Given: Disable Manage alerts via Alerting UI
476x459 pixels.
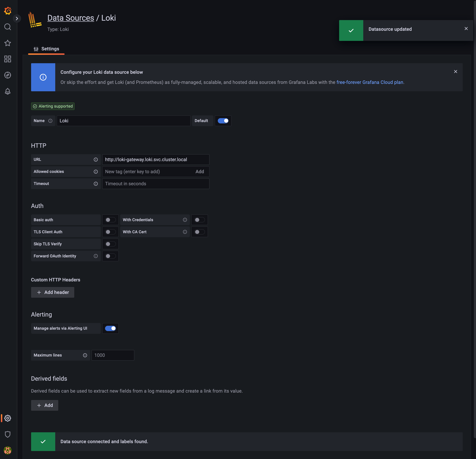Looking at the screenshot, I should pos(110,328).
